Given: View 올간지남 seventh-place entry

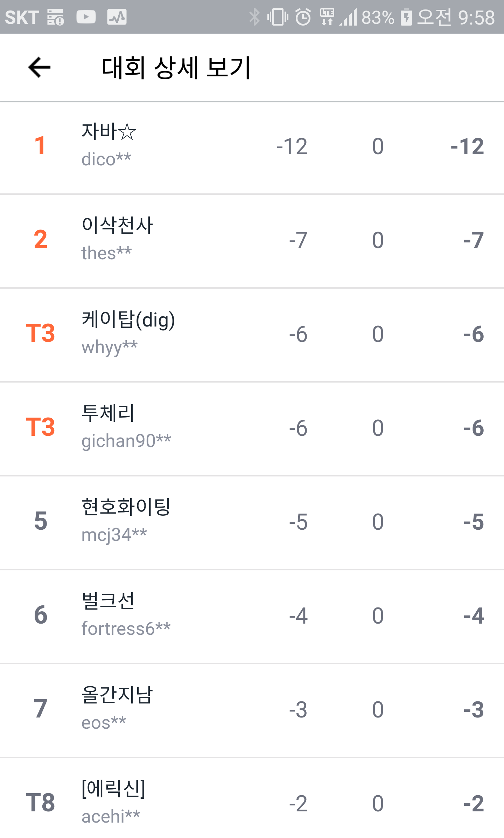Looking at the screenshot, I should (252, 710).
